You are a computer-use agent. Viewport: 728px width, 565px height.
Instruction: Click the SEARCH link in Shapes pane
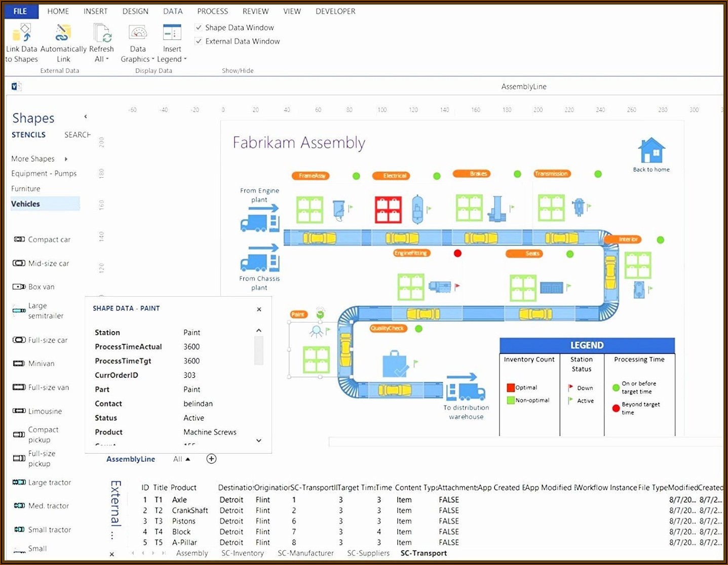(77, 135)
